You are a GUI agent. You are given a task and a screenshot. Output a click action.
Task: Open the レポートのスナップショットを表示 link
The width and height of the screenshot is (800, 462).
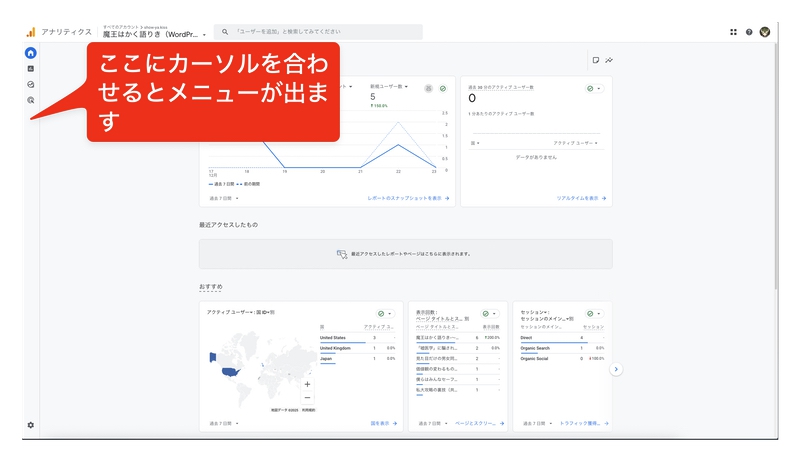coord(408,198)
